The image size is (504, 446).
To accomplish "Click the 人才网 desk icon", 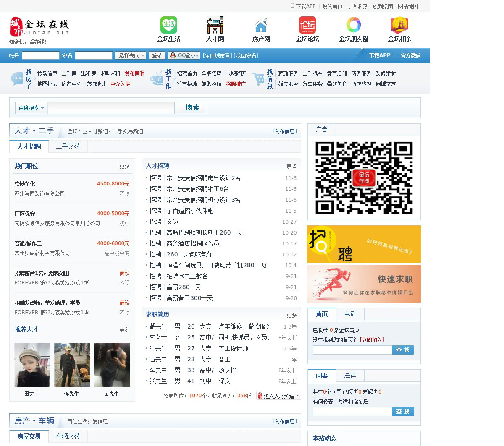I will click(215, 25).
